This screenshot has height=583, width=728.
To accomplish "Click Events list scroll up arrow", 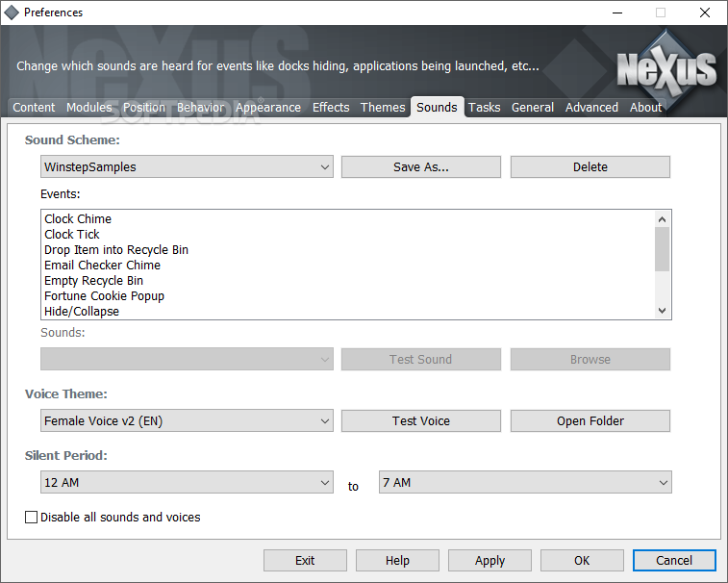I will click(662, 219).
